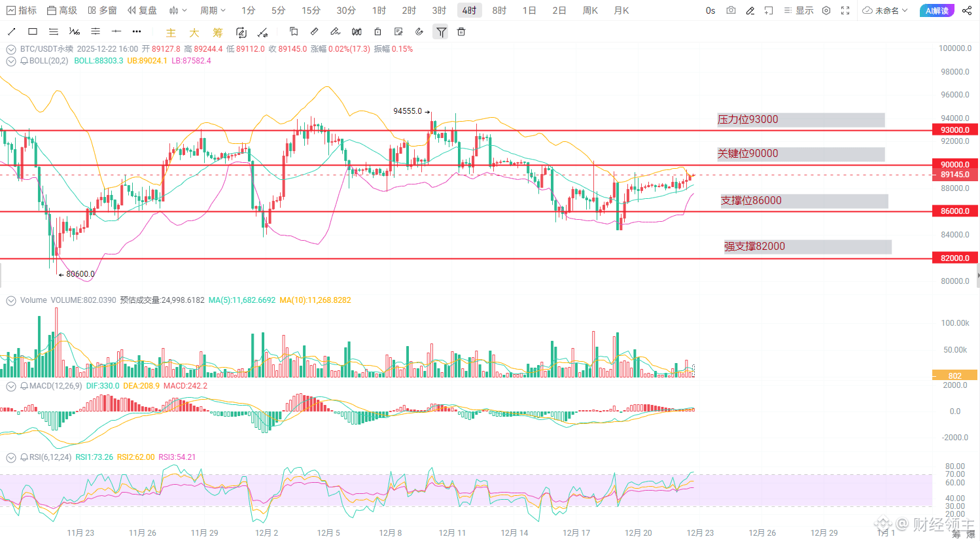The width and height of the screenshot is (980, 541).
Task: Switch to the 周K weekly chart
Action: 590,10
